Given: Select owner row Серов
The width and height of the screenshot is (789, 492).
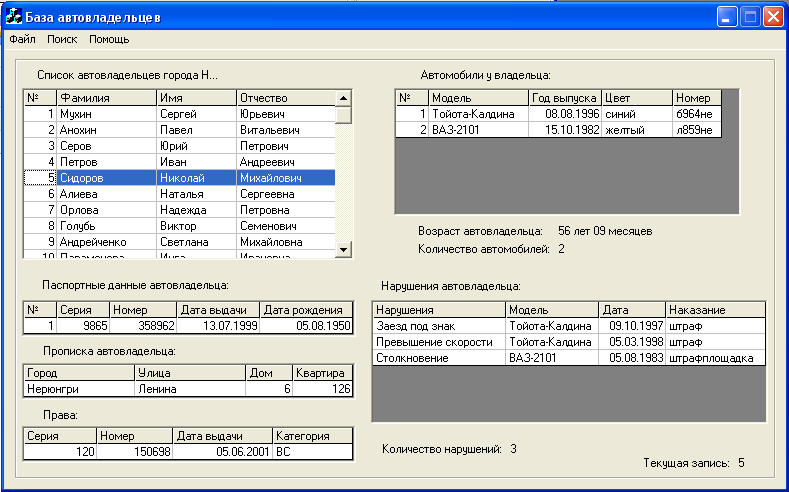Looking at the screenshot, I should pyautogui.click(x=180, y=146).
